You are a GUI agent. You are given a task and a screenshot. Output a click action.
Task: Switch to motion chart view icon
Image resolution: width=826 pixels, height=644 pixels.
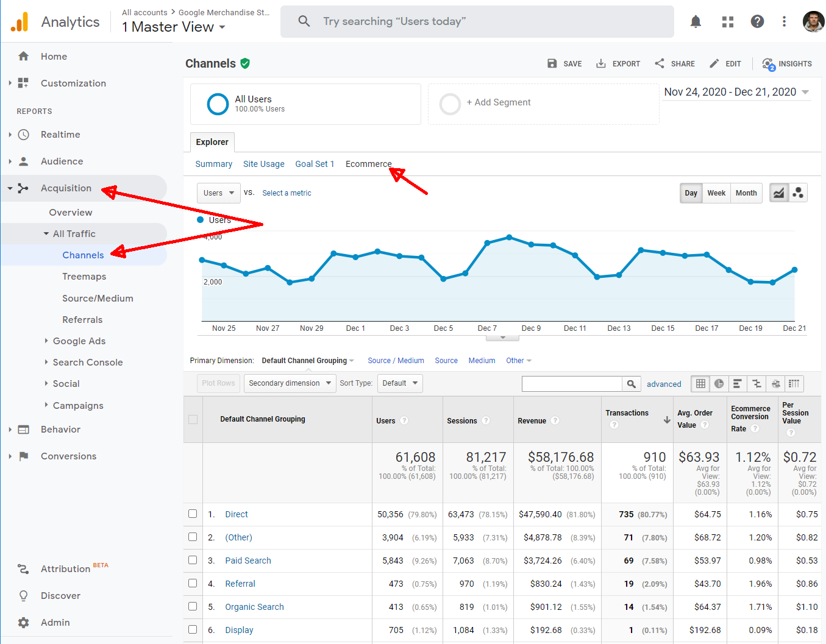[798, 193]
